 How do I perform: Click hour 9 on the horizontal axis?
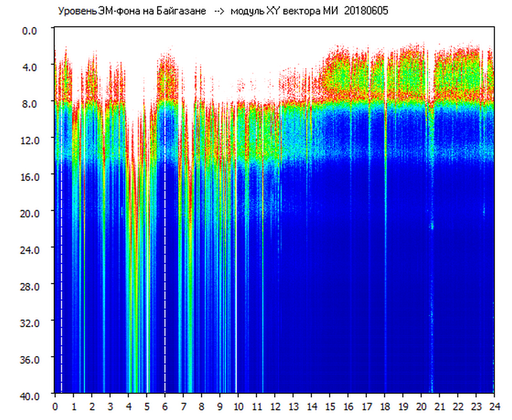(x=220, y=406)
